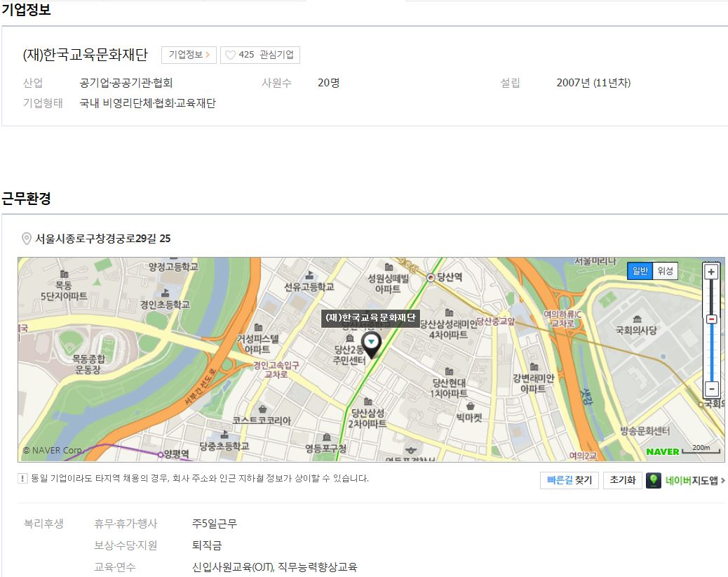This screenshot has height=577, width=728.
Task: Click the 국내 비영리단체·협회·교육재단 text
Action: click(x=148, y=103)
